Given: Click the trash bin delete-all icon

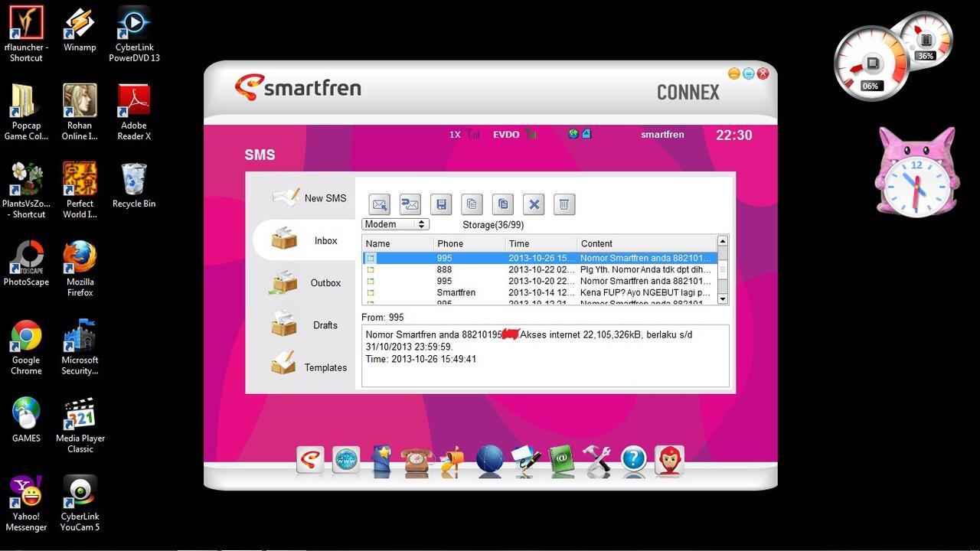Looking at the screenshot, I should [564, 204].
